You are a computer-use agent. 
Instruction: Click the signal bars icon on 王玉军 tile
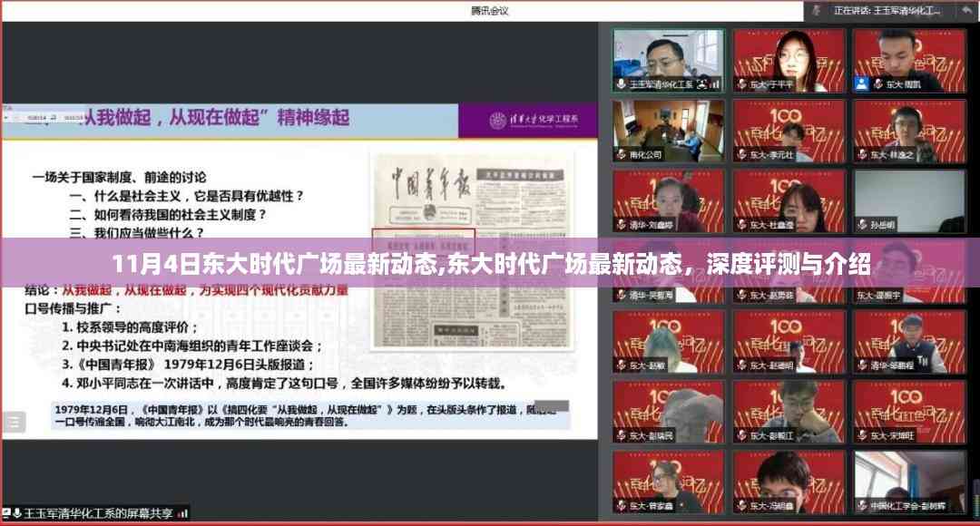pyautogui.click(x=715, y=84)
